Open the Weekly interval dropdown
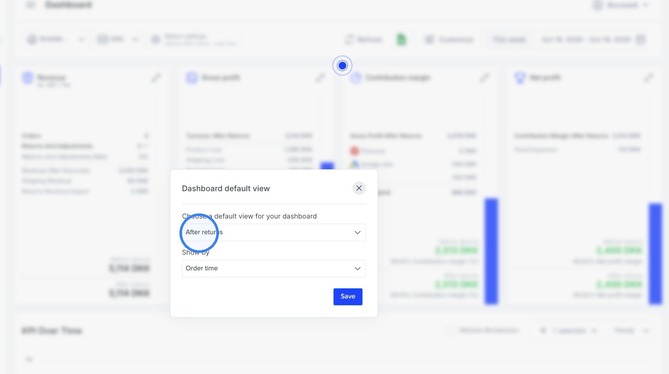 631,331
